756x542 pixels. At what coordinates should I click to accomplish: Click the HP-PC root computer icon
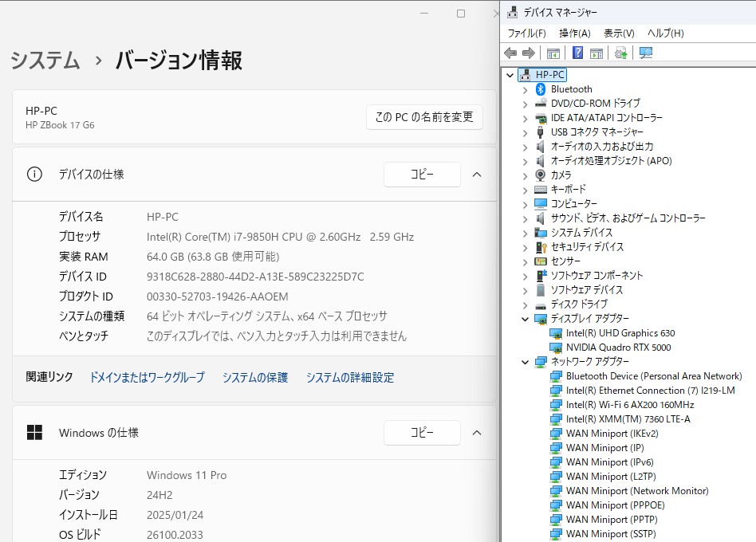(525, 75)
